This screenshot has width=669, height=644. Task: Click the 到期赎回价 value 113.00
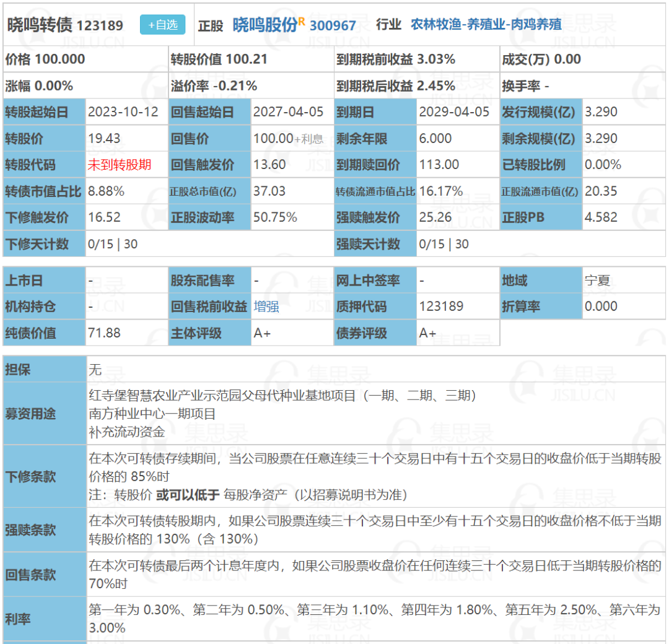pos(439,165)
